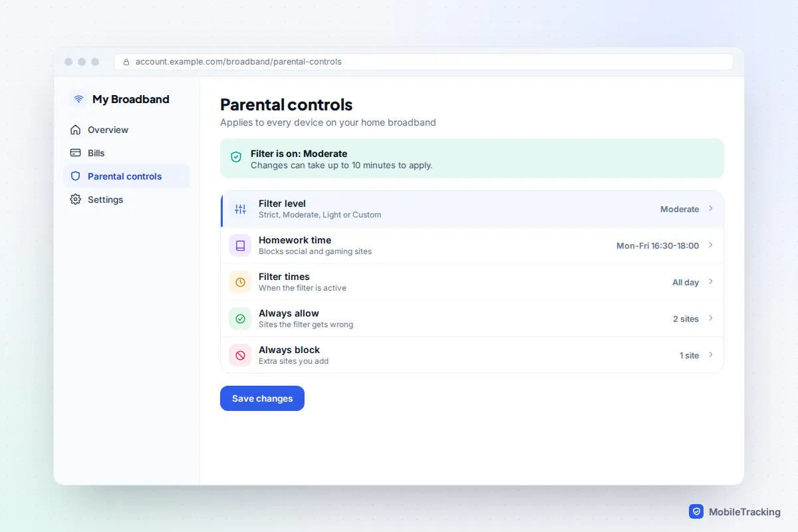The height and width of the screenshot is (532, 798).
Task: Click the Filter times clock icon
Action: point(240,282)
